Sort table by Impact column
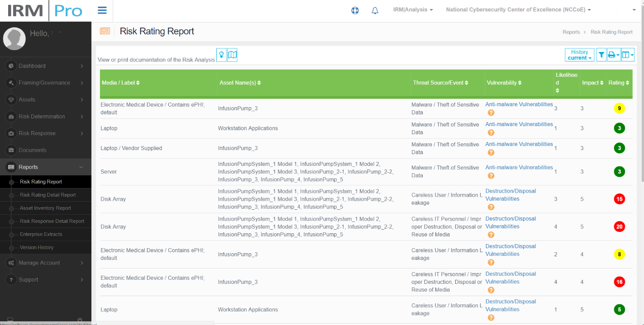The width and height of the screenshot is (644, 325). (x=592, y=83)
